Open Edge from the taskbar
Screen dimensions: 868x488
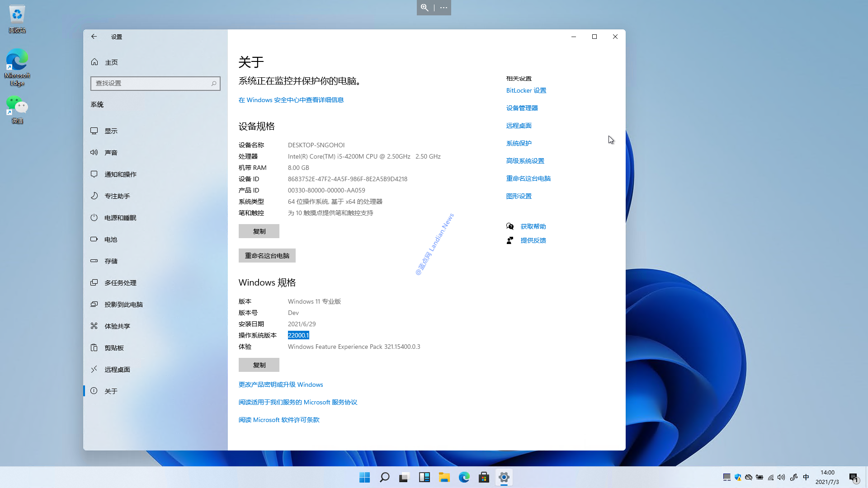point(464,478)
